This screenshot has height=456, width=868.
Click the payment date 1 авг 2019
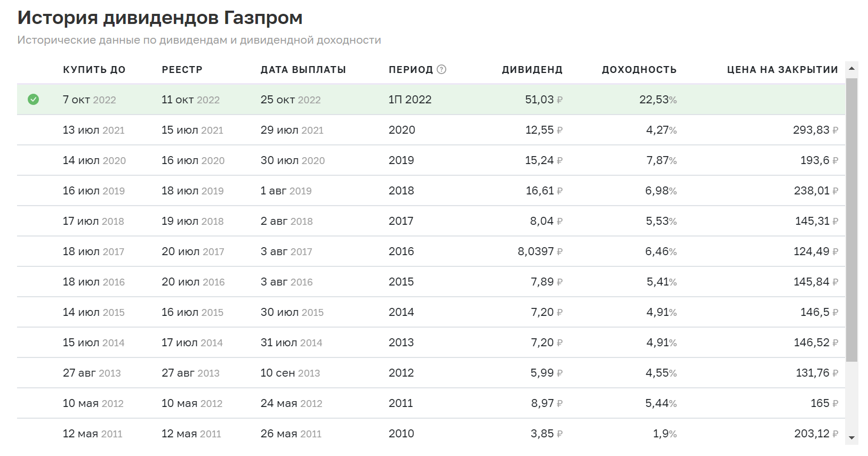coord(286,191)
